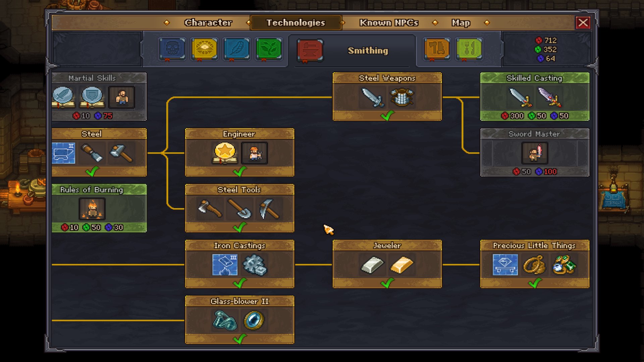Click the Steel Weapons title

tap(387, 78)
